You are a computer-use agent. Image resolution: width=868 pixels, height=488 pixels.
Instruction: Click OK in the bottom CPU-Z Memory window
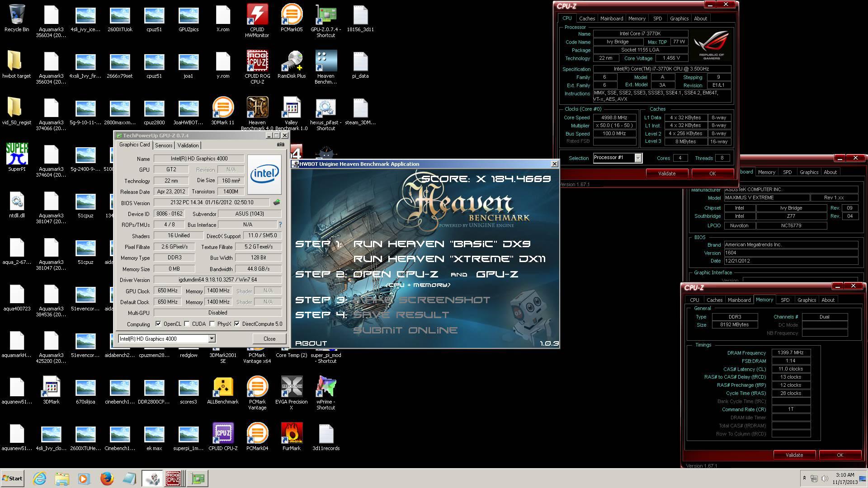coord(840,455)
